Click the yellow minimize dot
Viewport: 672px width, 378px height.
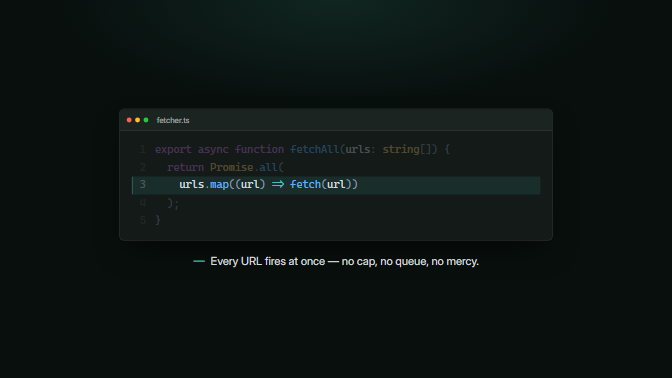(138, 120)
